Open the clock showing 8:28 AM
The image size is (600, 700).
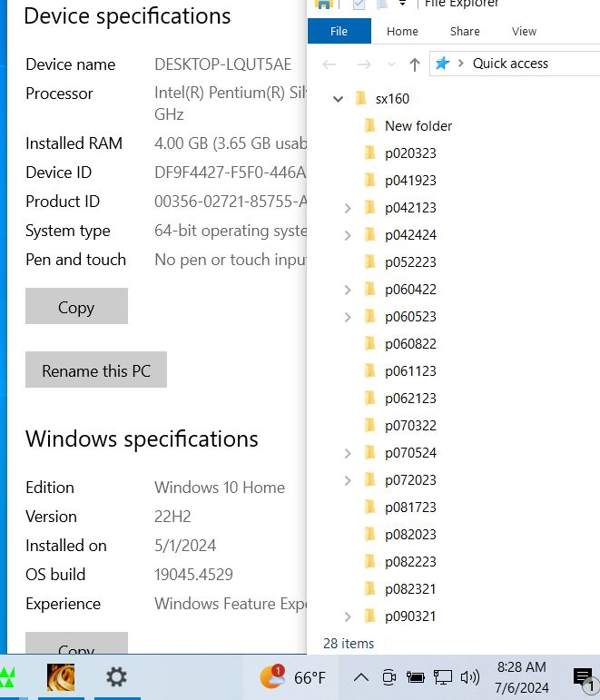pyautogui.click(x=521, y=677)
